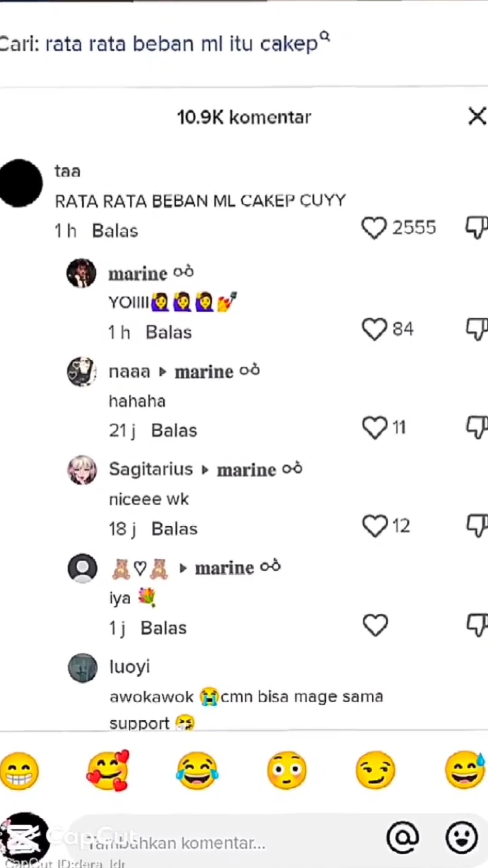Open the search suggestion rata rata beban ml

(x=165, y=44)
